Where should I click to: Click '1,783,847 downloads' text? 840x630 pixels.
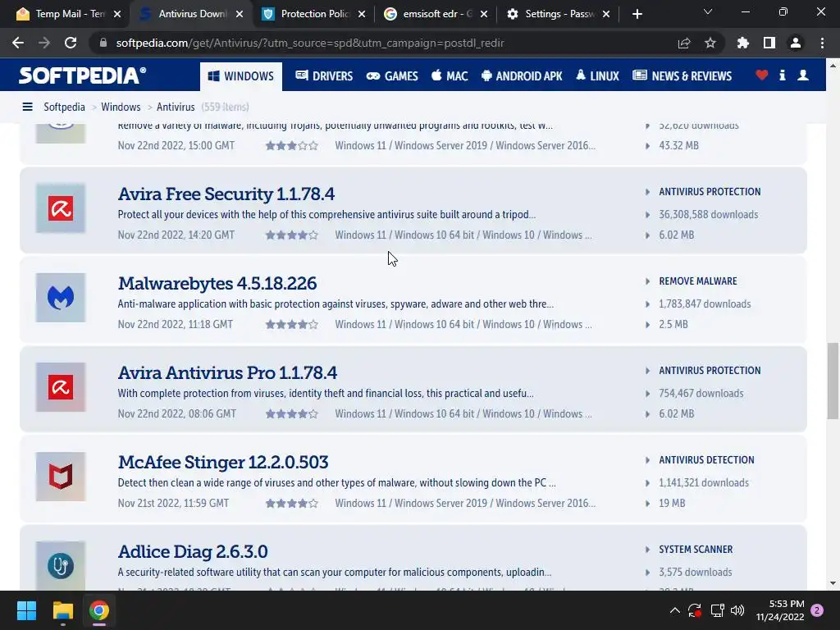(x=705, y=304)
